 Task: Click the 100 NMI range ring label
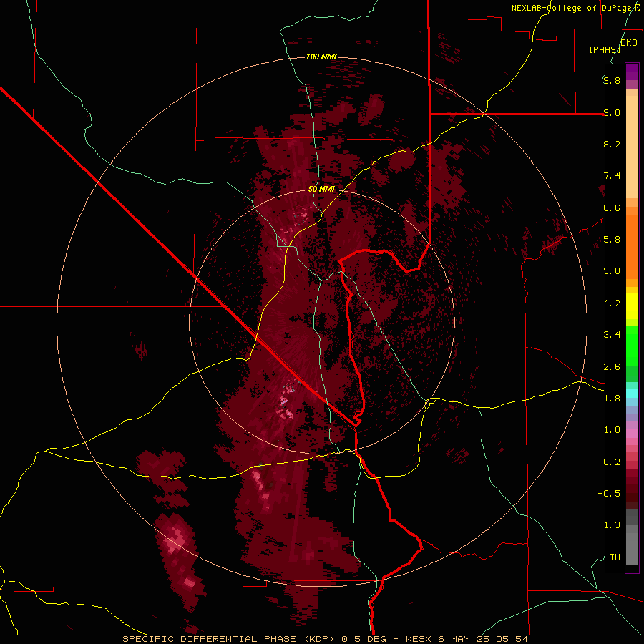tap(321, 57)
